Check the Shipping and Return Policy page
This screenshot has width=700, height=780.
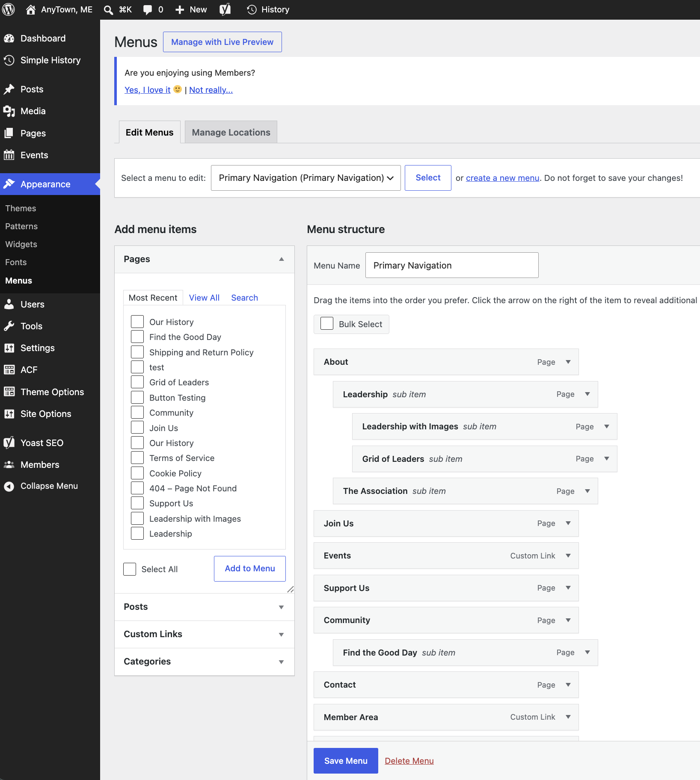(137, 352)
